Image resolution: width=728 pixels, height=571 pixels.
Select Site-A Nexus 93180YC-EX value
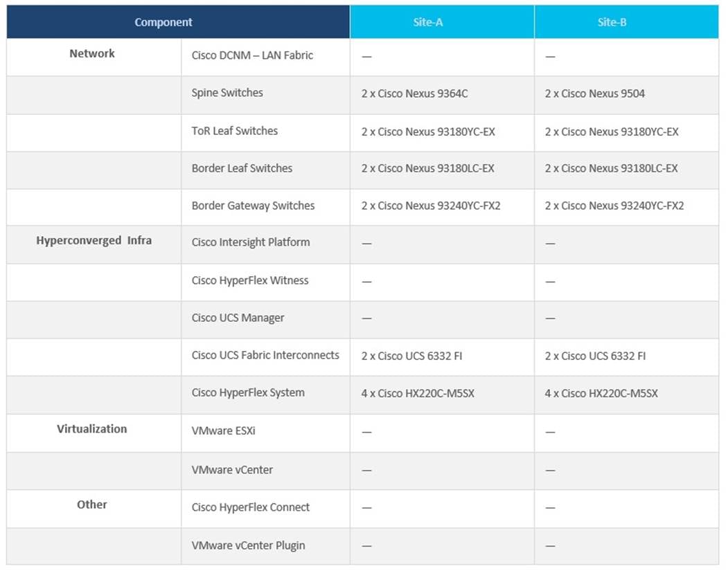click(x=428, y=132)
